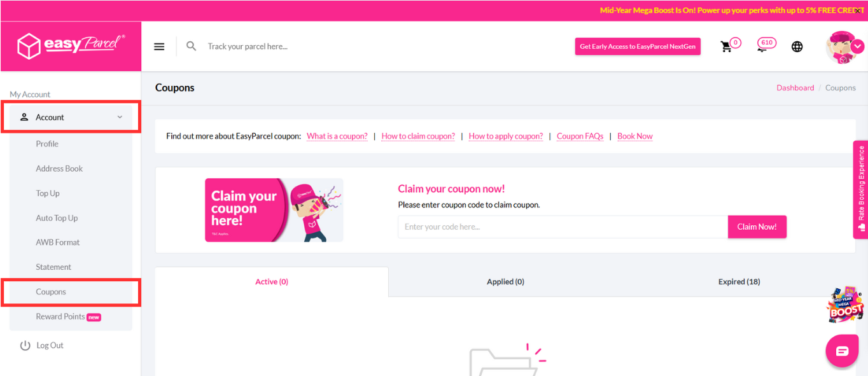868x376 pixels.
Task: Switch to the Active (0) tab
Action: [x=272, y=282]
